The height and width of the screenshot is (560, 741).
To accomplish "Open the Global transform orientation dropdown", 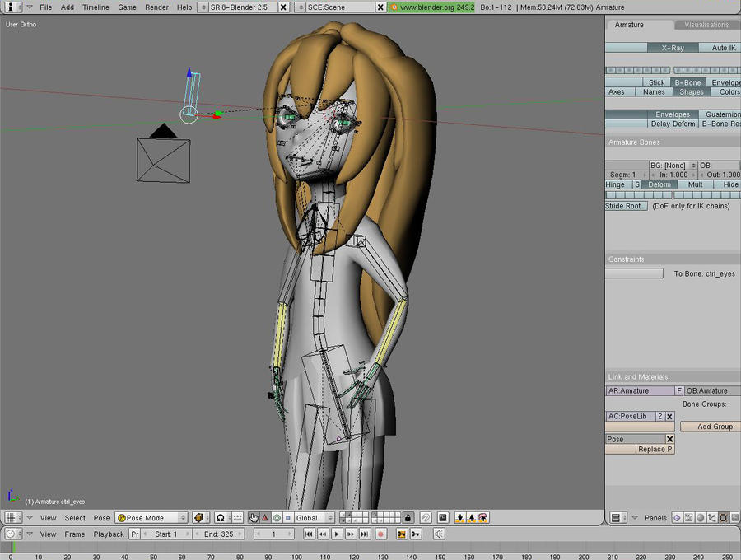I will (314, 517).
